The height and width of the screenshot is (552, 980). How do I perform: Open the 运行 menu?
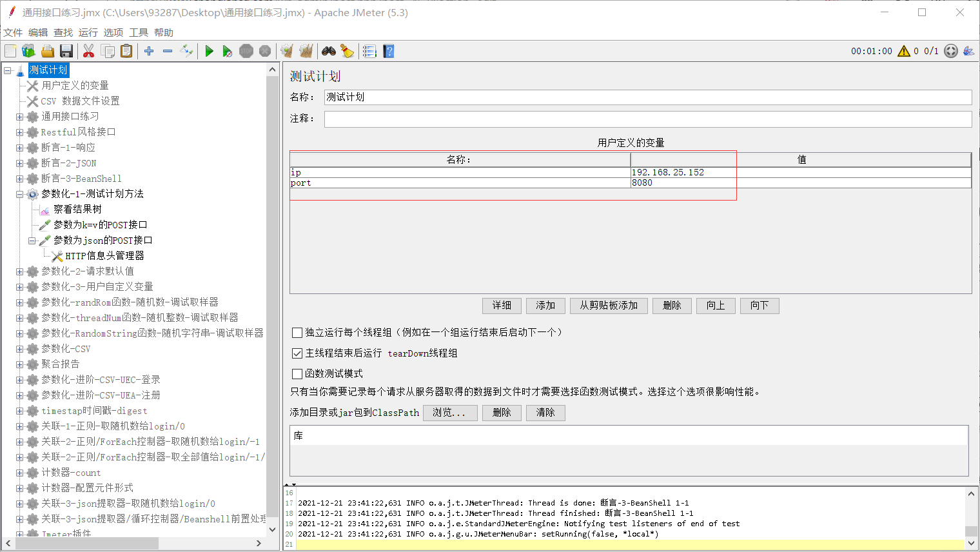(x=88, y=33)
